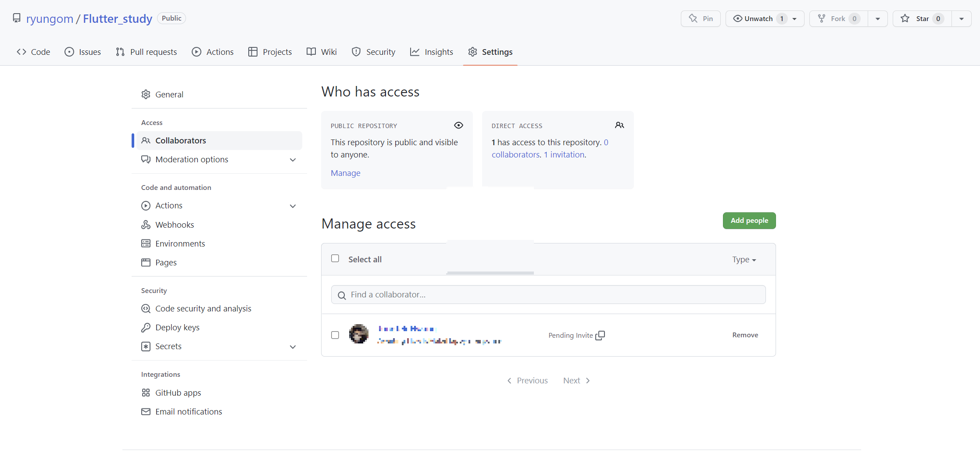
Task: Expand the Moderation options chevron
Action: coord(293,160)
